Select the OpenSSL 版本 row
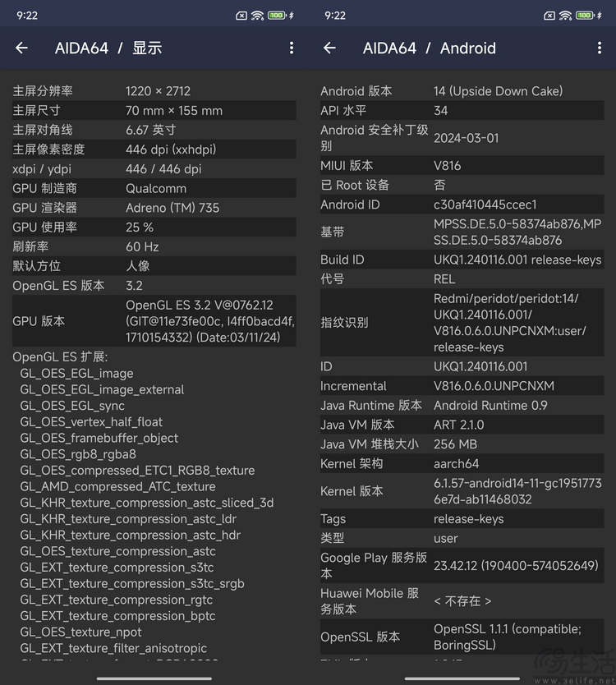Viewport: 616px width, 685px height. tap(462, 637)
